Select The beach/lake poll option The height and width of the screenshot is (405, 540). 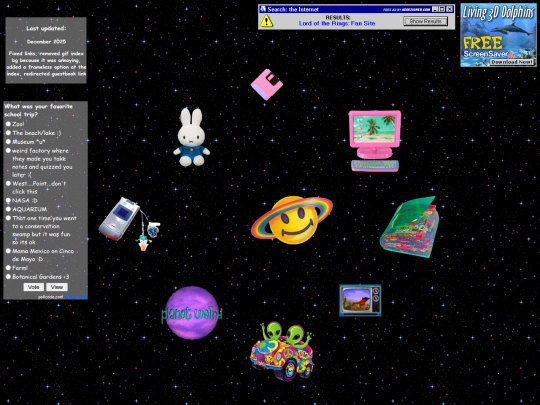[8, 133]
